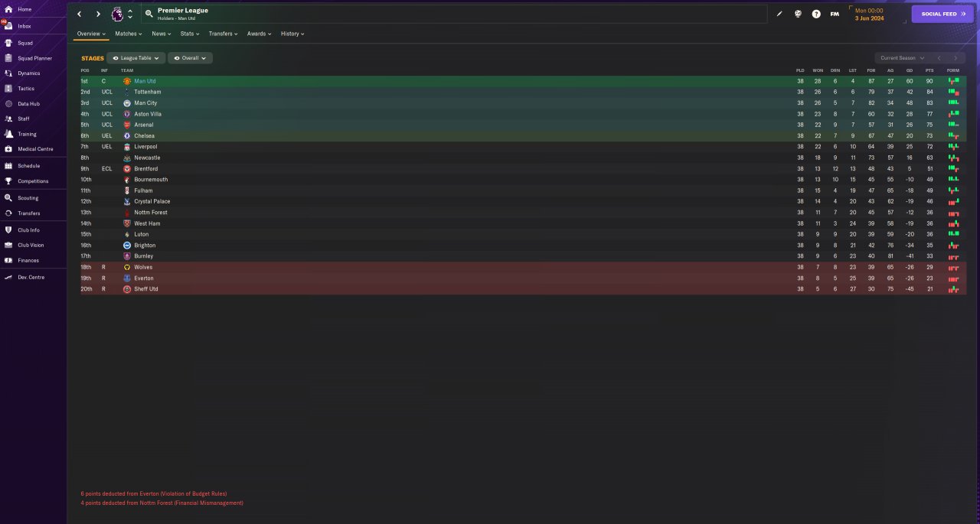Open the Transfers tab menu

click(x=224, y=34)
